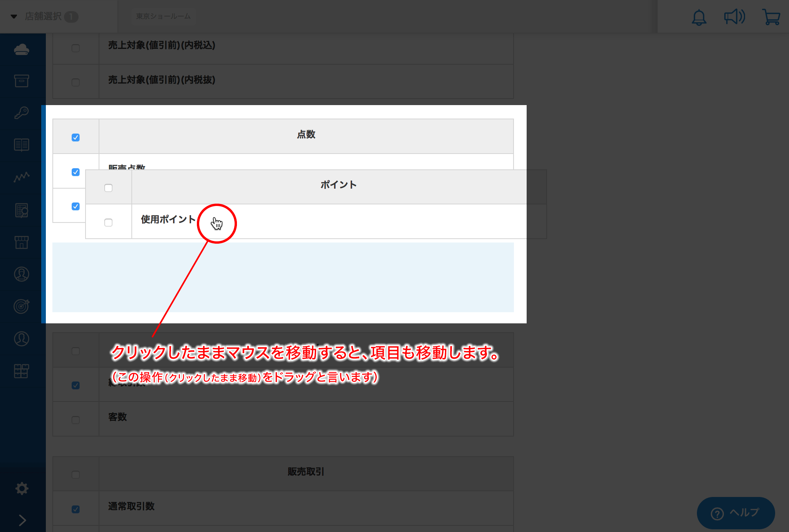Click the cloud hat sidebar icon
The image size is (789, 532).
[x=22, y=50]
